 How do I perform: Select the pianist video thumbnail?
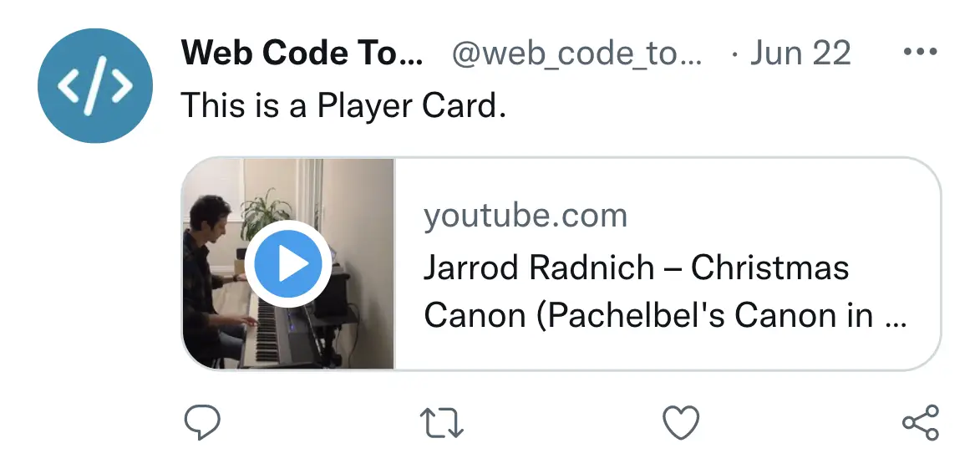288,263
